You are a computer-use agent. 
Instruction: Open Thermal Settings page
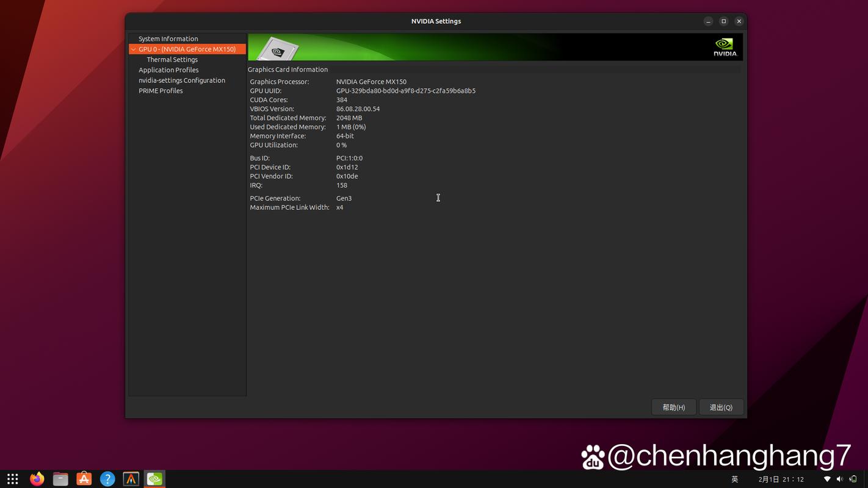pyautogui.click(x=172, y=60)
